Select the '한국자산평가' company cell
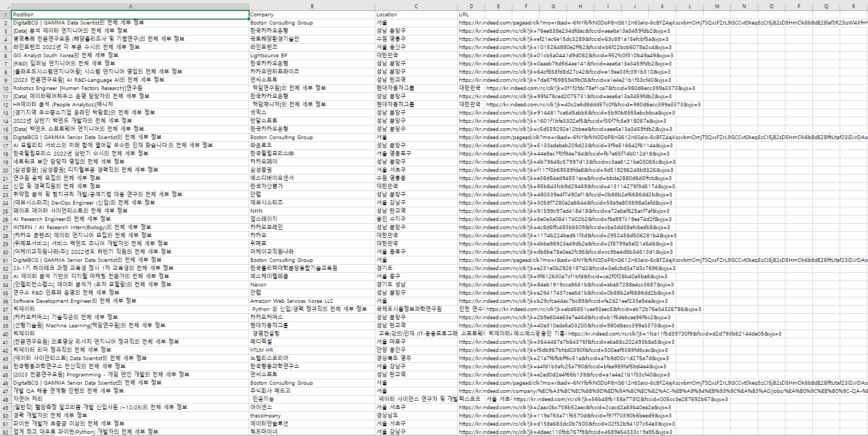The image size is (868, 436). coord(312,187)
